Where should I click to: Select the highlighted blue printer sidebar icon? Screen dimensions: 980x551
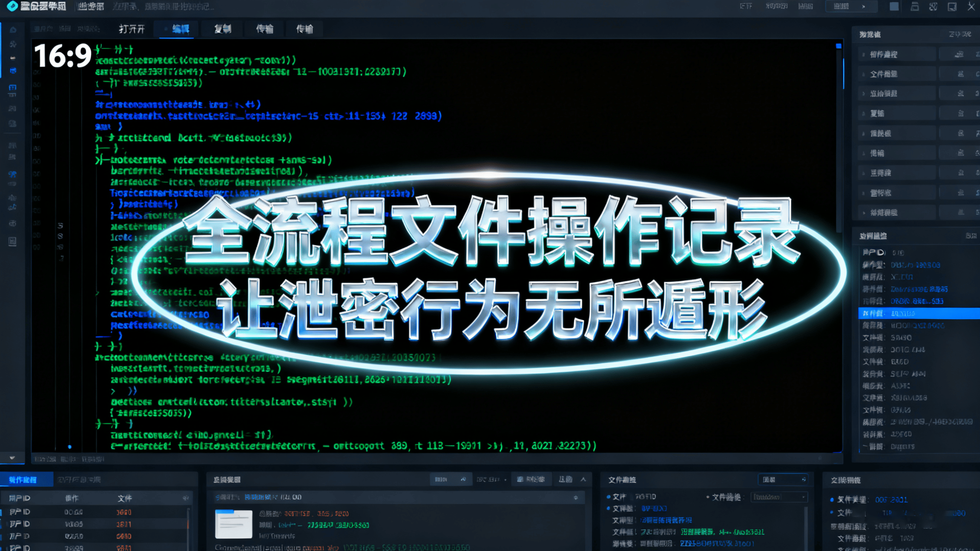coord(13,71)
